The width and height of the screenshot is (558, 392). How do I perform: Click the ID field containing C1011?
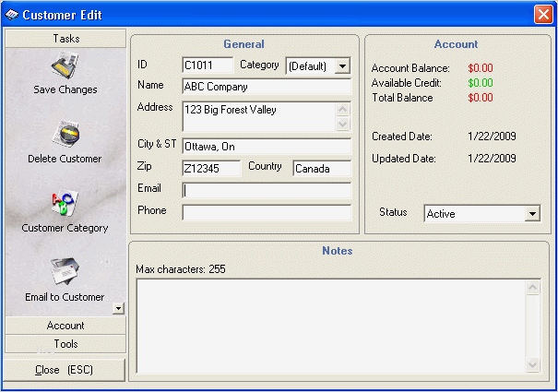208,65
